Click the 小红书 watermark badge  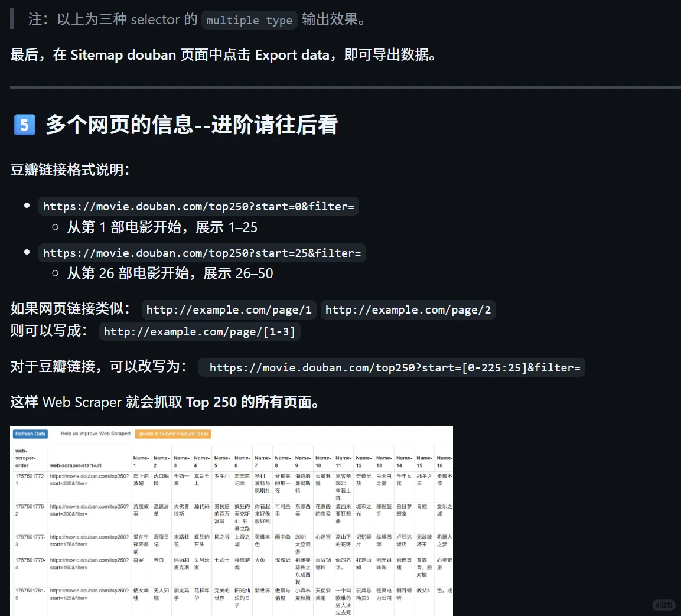[x=663, y=605]
